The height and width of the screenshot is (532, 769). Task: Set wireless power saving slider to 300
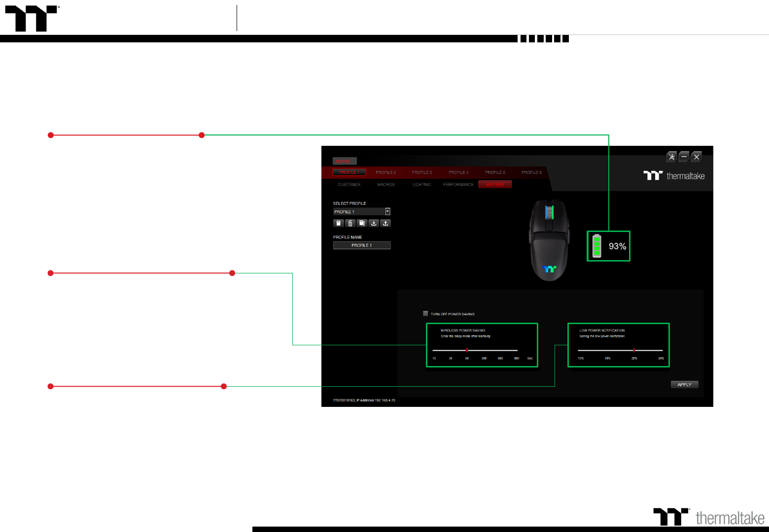[x=484, y=350]
